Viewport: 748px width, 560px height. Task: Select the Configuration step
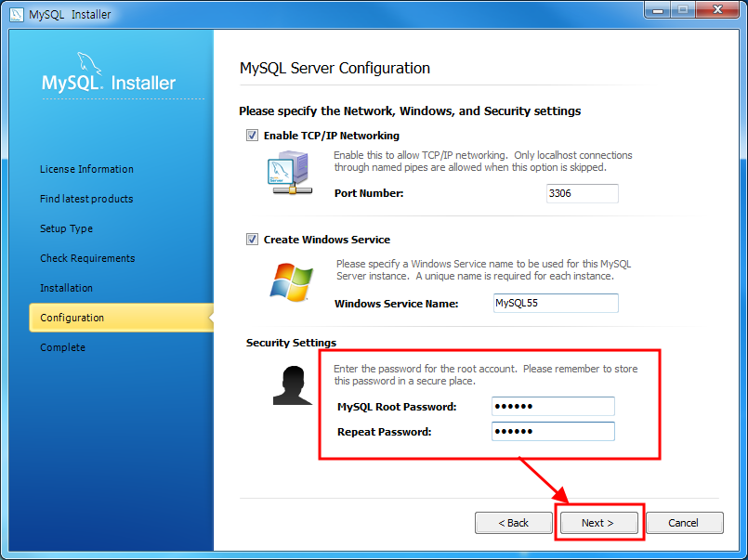click(x=121, y=318)
